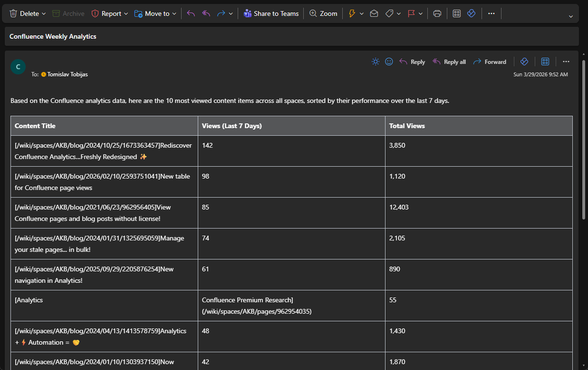The image size is (588, 370).
Task: Open the emoji reaction picker on the message
Action: point(389,62)
